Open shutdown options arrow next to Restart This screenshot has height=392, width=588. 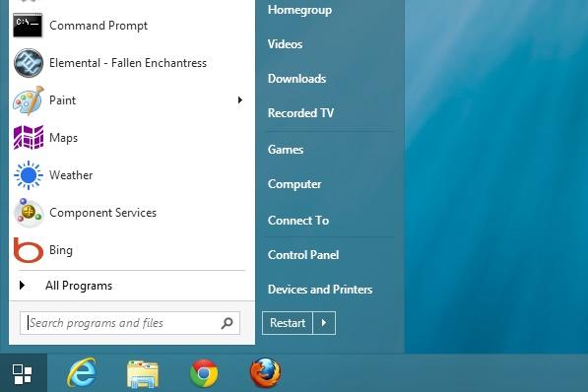pyautogui.click(x=324, y=323)
